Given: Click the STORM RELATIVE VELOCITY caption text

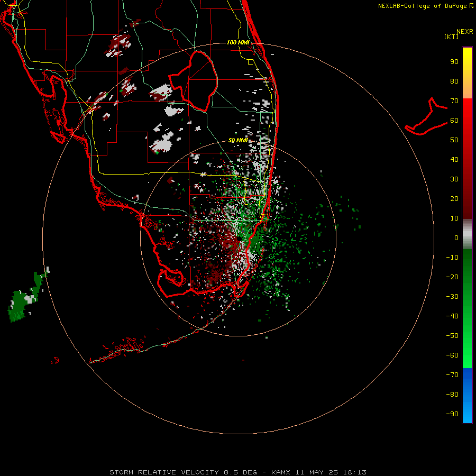Looking at the screenshot, I should pos(163,472).
